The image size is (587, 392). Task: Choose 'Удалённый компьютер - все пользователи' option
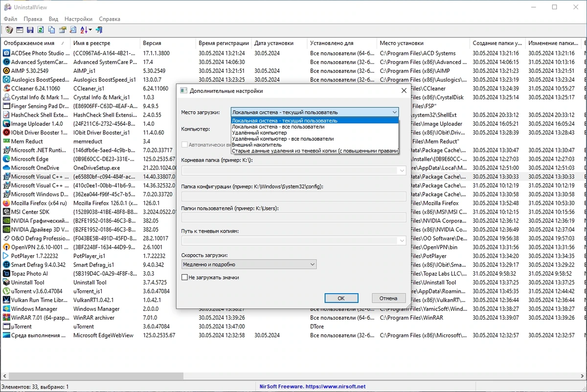pos(315,139)
